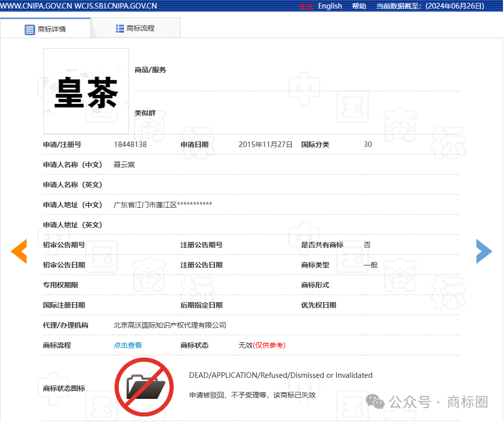Switch language to 中文

coord(306,6)
